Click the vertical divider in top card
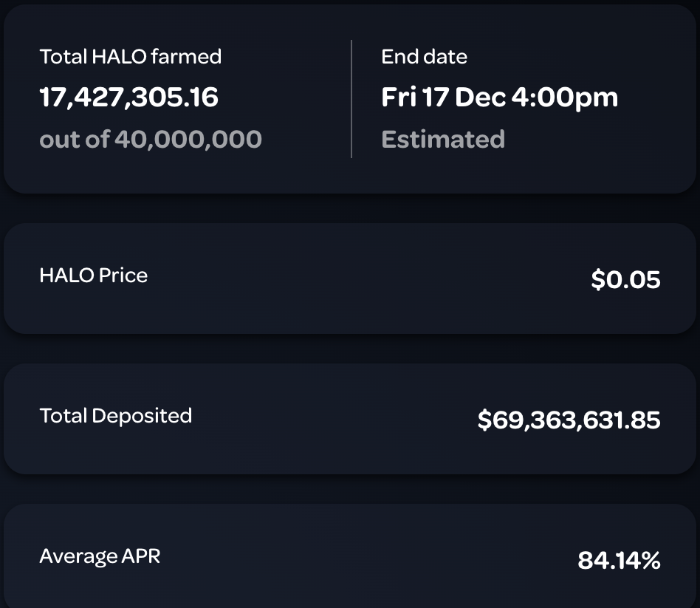The image size is (700, 608). coord(351,99)
